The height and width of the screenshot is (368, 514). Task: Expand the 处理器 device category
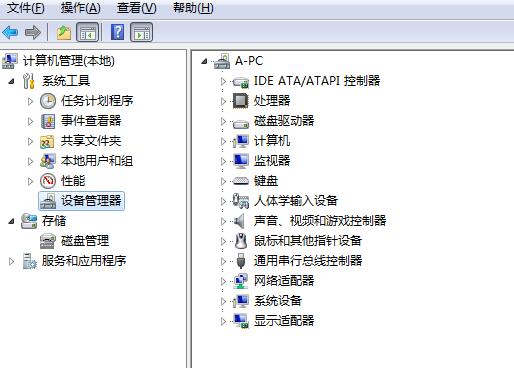pyautogui.click(x=223, y=101)
